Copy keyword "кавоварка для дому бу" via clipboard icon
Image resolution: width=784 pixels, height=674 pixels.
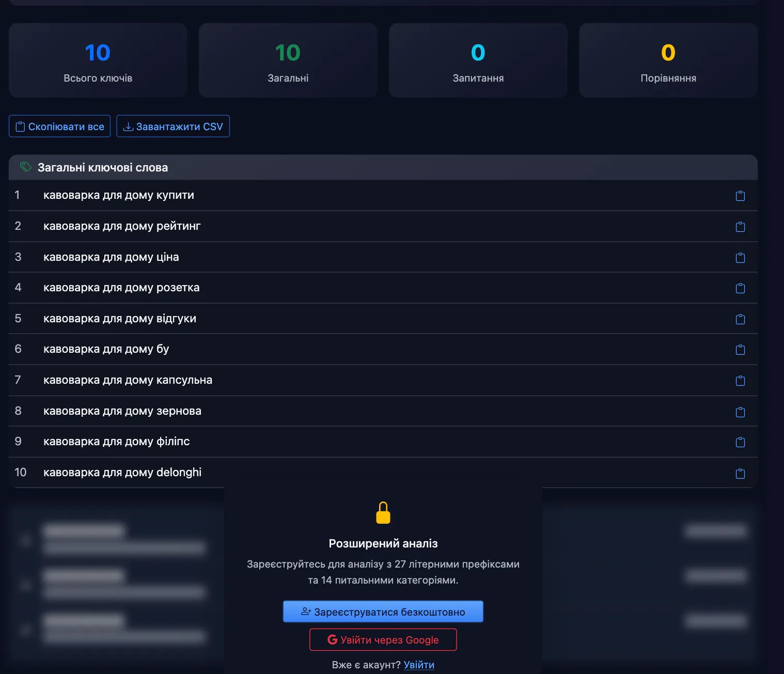[740, 350]
